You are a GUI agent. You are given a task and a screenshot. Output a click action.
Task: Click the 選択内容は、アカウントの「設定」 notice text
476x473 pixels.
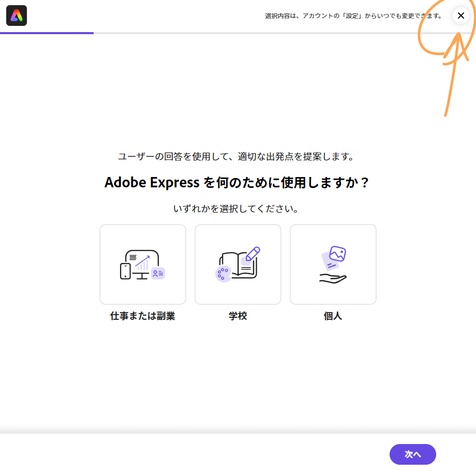354,16
